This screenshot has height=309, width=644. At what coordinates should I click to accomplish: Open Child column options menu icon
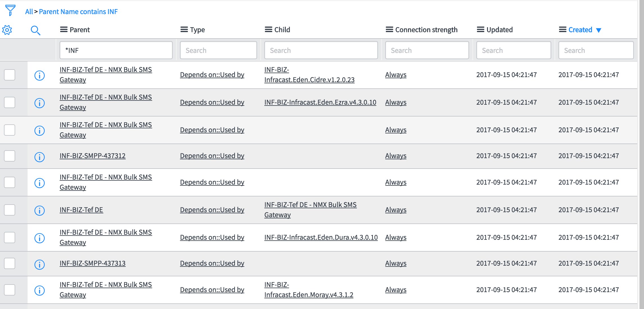coord(269,30)
